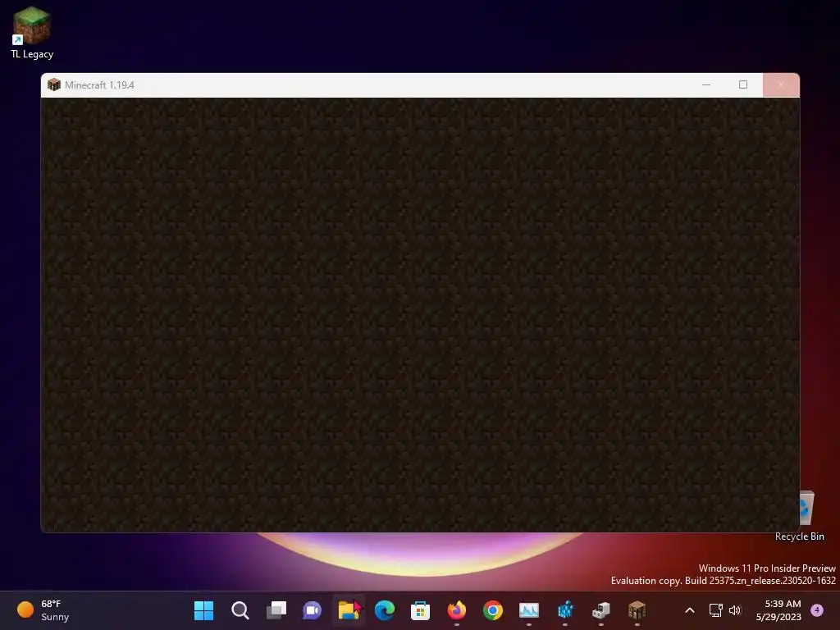Switch to Firefox on the taskbar
Screen dimensions: 840x630
pos(457,610)
